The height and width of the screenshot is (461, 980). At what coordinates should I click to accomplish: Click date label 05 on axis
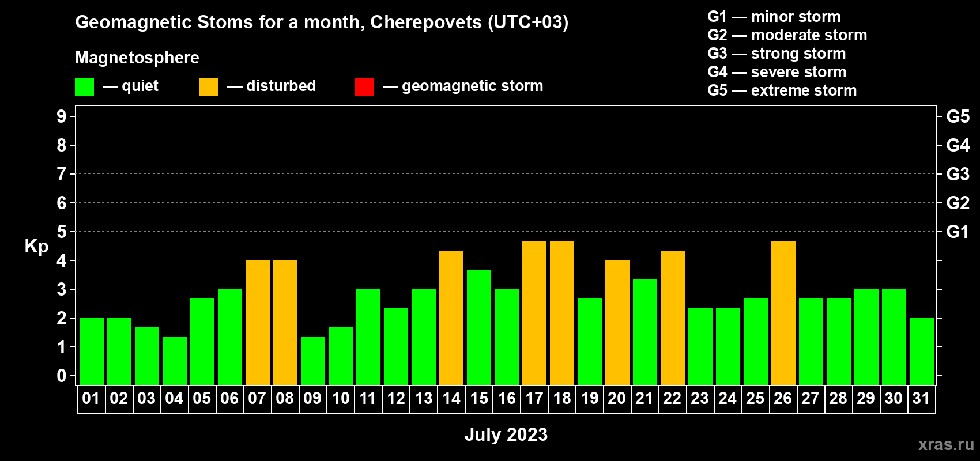coord(202,398)
